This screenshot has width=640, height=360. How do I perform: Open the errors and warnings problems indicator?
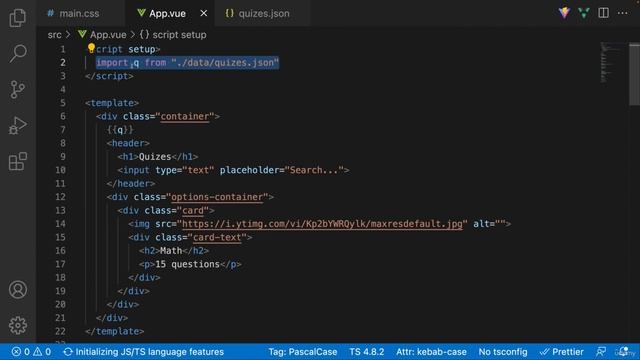pyautogui.click(x=31, y=352)
